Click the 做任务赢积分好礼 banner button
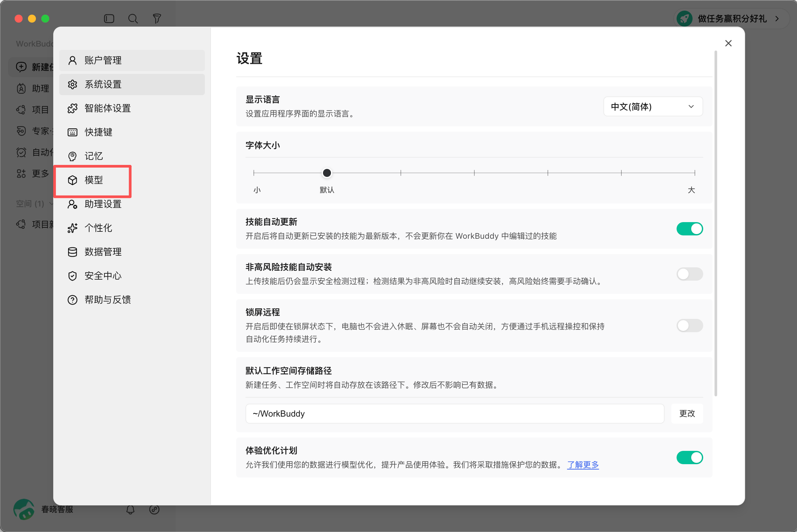This screenshot has width=797, height=532. 731,19
